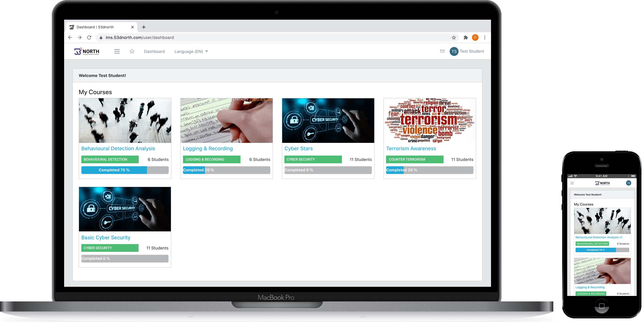Click the Cyber Stars CYBER SECURITY tag
The width and height of the screenshot is (644, 322).
[x=313, y=159]
